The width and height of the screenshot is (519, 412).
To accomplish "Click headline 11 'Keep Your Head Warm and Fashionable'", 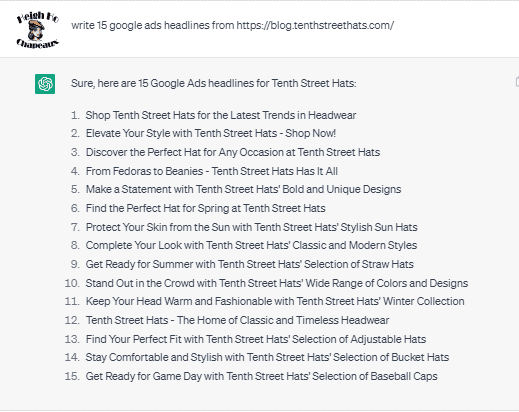I will coord(275,301).
